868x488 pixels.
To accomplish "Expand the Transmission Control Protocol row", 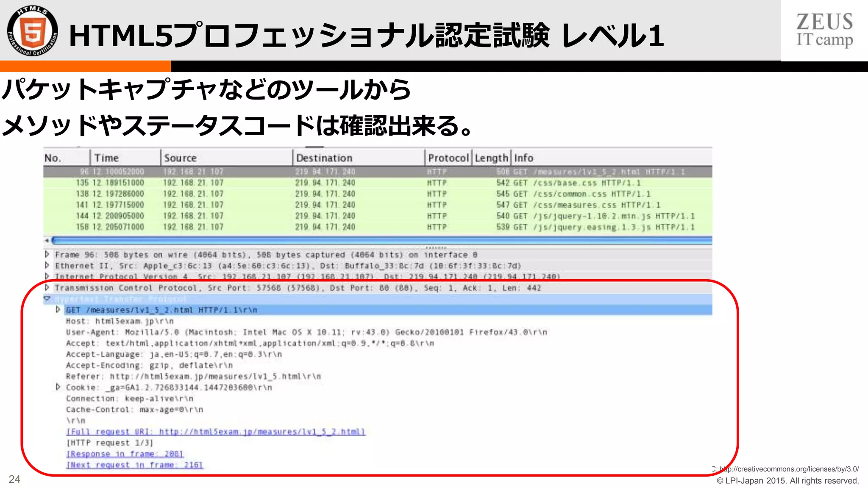I will pos(47,287).
